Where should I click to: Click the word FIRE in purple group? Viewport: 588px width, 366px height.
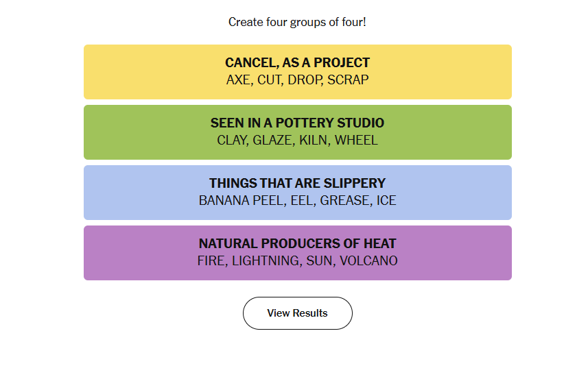tap(211, 260)
